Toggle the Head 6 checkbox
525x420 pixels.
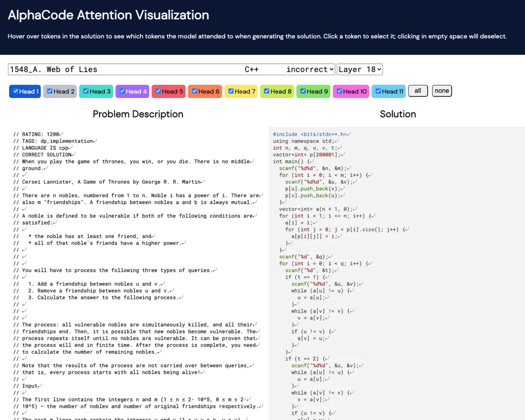click(195, 91)
